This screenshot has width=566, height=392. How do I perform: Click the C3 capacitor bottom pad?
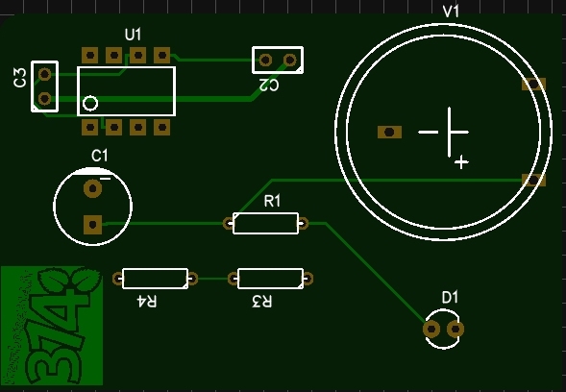pyautogui.click(x=44, y=98)
